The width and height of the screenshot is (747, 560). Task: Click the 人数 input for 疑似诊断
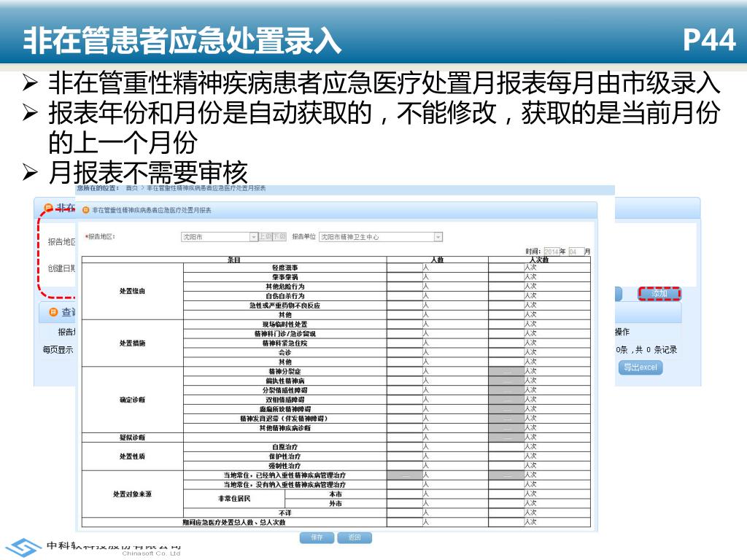405,437
